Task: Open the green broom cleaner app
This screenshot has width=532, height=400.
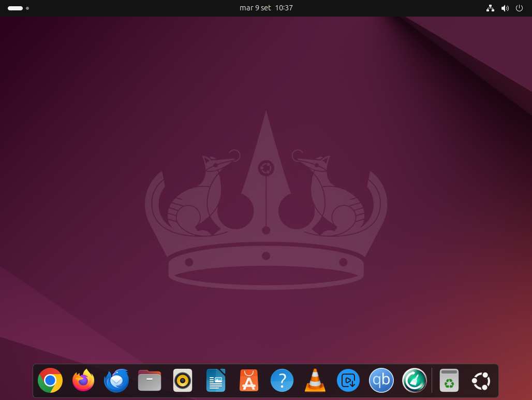Action: click(415, 380)
